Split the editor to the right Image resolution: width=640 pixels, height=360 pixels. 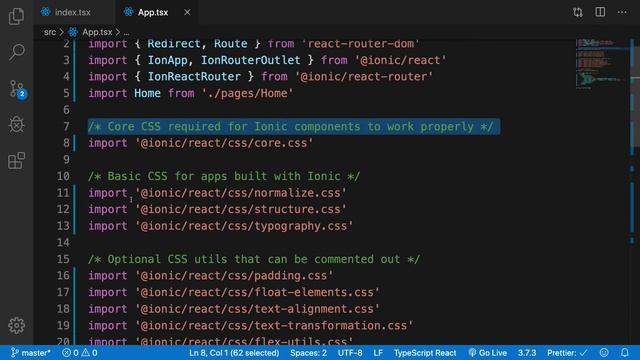click(600, 12)
